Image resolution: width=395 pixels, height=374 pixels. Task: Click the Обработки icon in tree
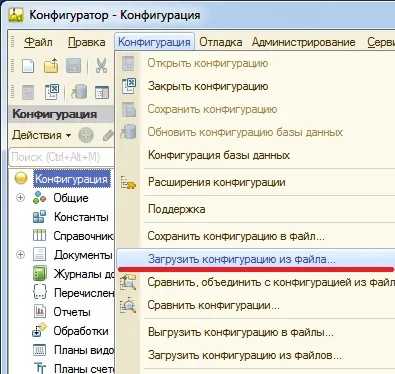(39, 331)
